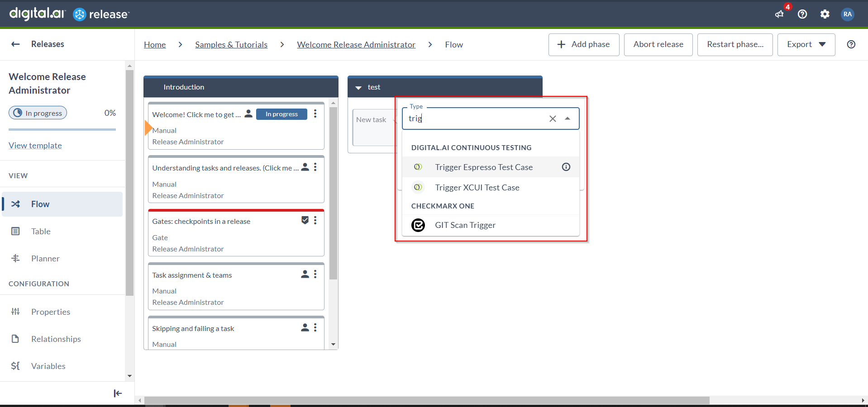Image resolution: width=868 pixels, height=407 pixels.
Task: Open three-dot menu on Understanding tasks card
Action: click(x=315, y=167)
